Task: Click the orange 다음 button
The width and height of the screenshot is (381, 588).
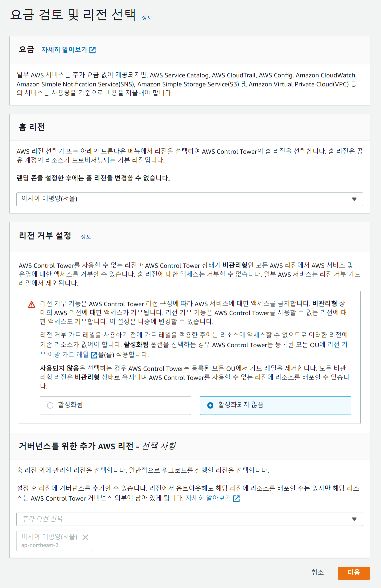Action: [353, 573]
